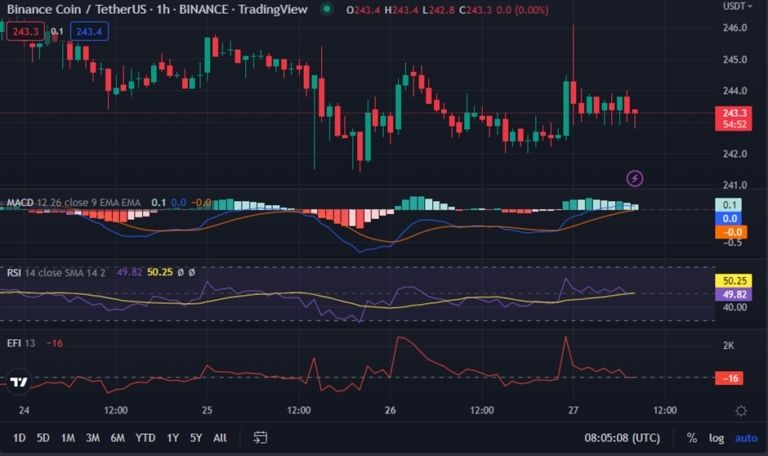Select the All time range

pyautogui.click(x=220, y=438)
